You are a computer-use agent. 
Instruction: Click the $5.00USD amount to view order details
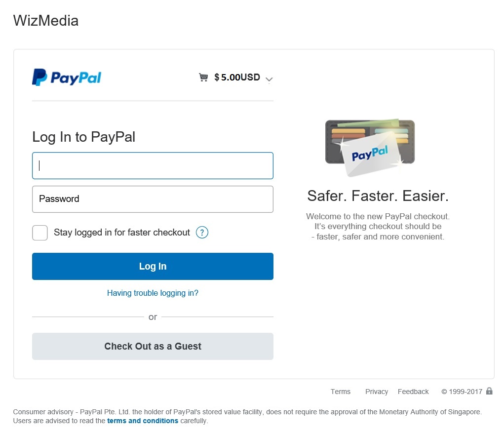[237, 77]
